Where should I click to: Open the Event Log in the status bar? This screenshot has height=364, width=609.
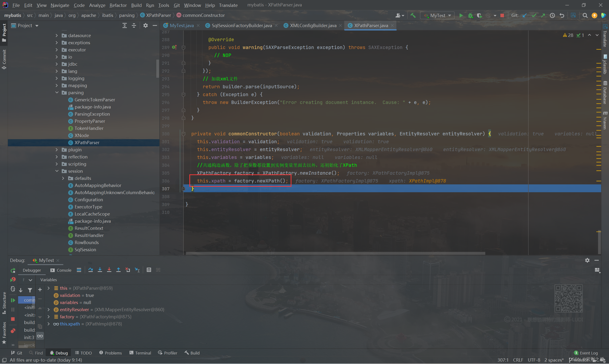(586, 353)
